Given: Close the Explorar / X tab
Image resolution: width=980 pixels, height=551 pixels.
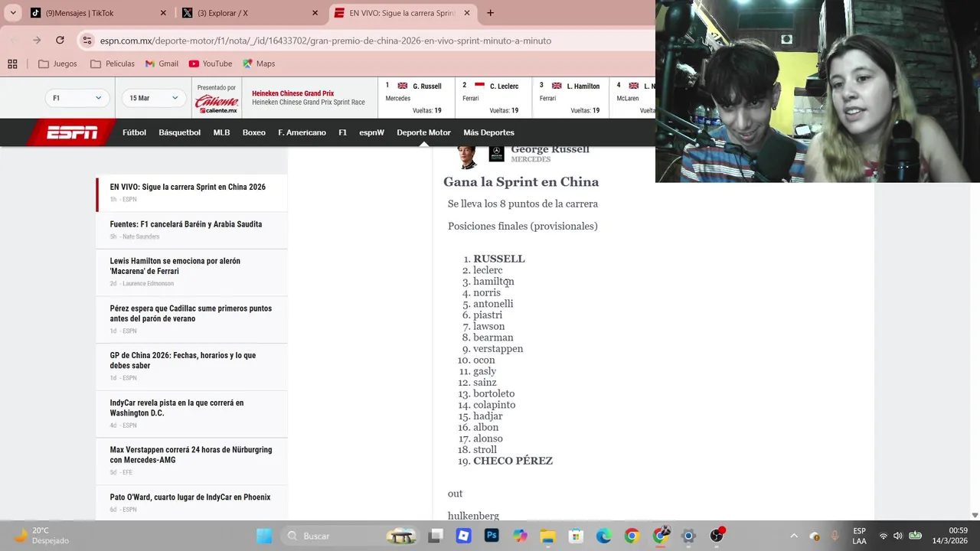Looking at the screenshot, I should tap(315, 12).
